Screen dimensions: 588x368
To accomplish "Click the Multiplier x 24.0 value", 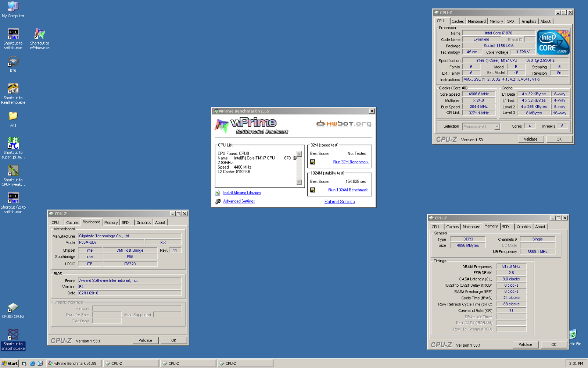I will tap(478, 100).
